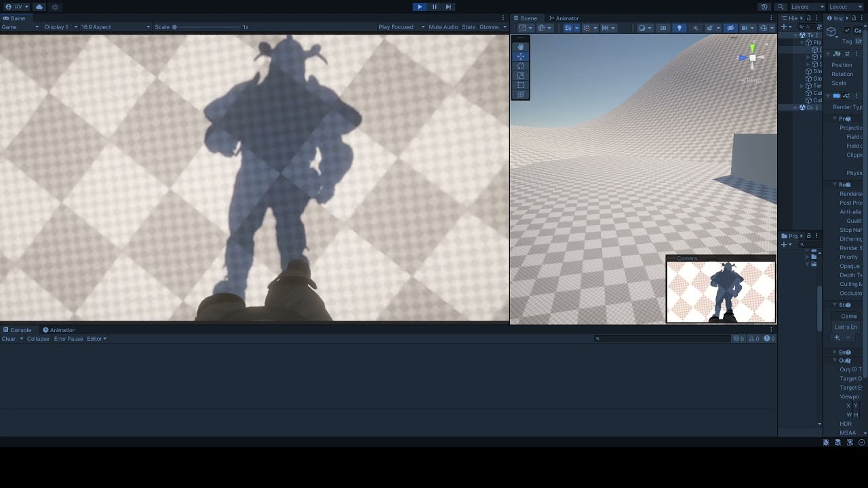Viewport: 868px width, 488px height.
Task: Click the Camera preview thumbnail
Action: click(721, 292)
